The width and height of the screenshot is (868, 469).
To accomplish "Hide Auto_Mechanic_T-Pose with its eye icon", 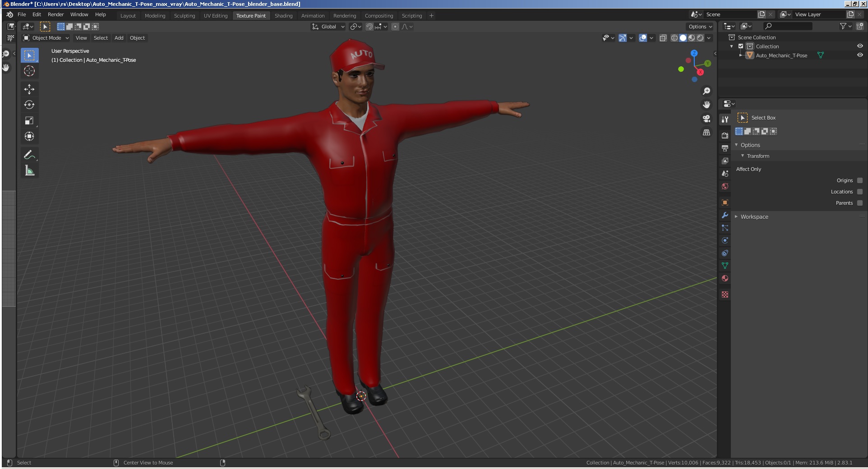I will (x=860, y=55).
